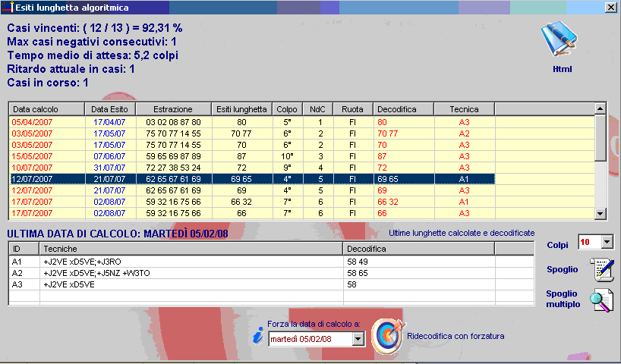621x364 pixels.
Task: Click the blue info icon
Action: coord(258,335)
